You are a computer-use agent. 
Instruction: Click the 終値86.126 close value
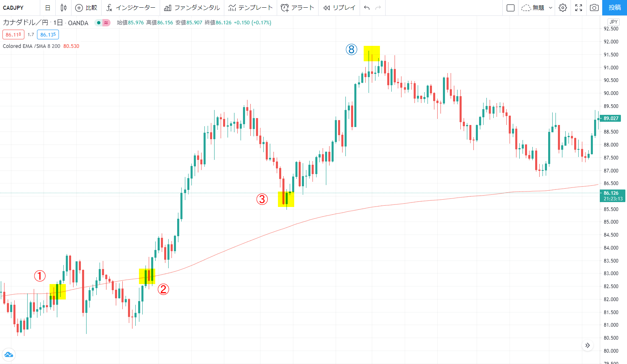point(218,23)
